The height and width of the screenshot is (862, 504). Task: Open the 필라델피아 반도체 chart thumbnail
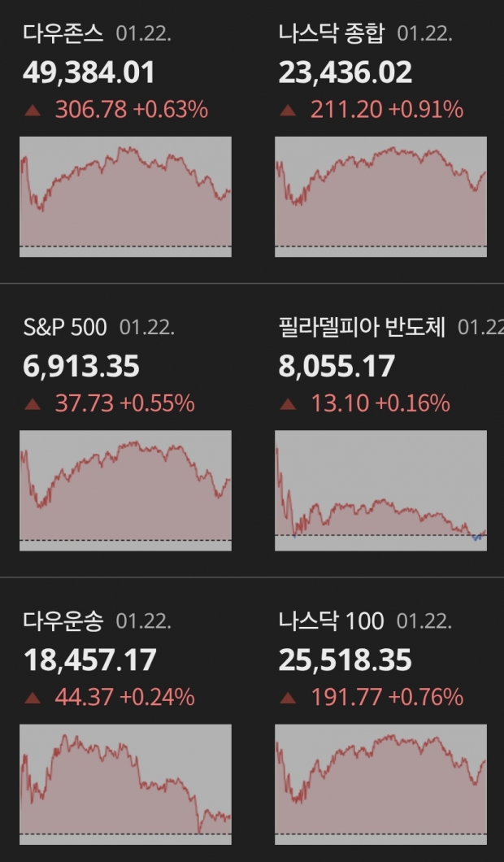pos(380,490)
